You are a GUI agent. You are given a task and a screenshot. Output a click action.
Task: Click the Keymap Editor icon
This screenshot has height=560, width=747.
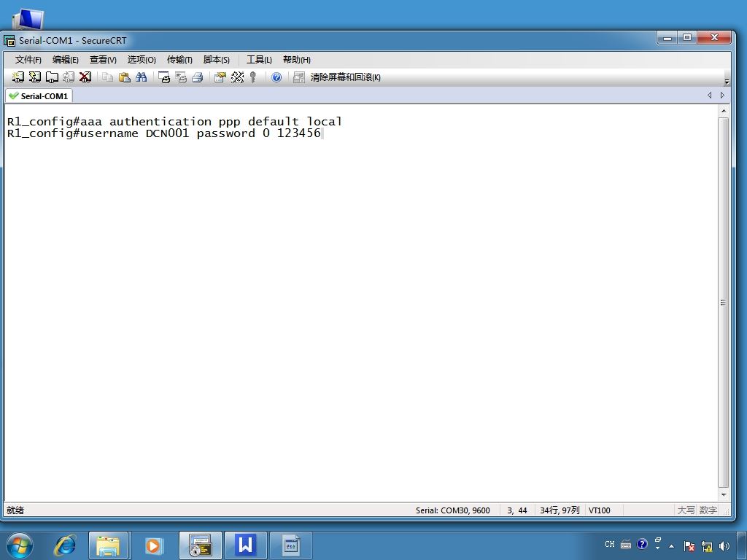237,77
